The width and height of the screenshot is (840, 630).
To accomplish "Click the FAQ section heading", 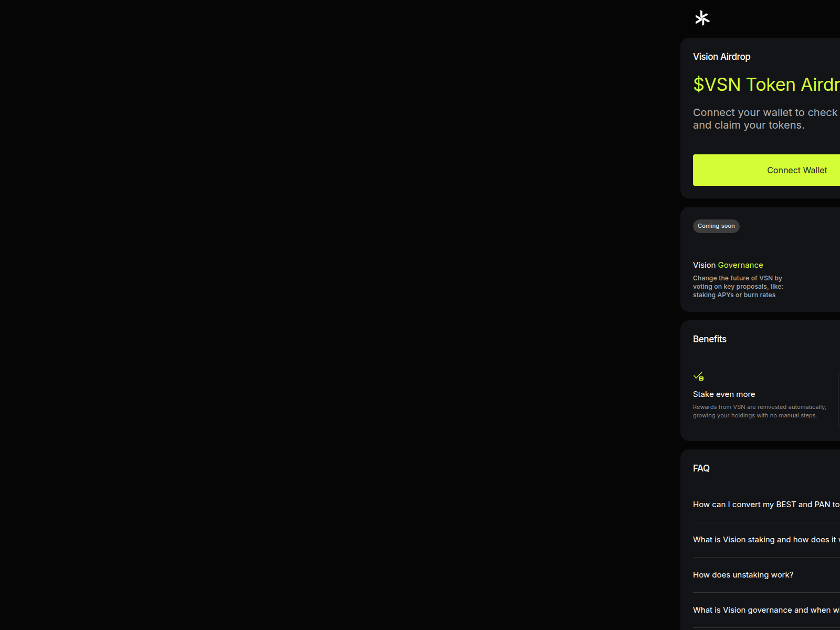I will click(702, 468).
